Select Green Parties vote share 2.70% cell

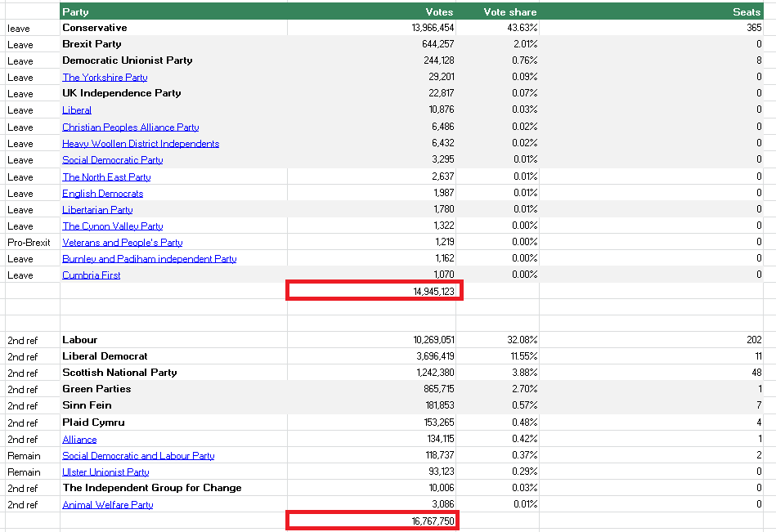tap(497, 389)
